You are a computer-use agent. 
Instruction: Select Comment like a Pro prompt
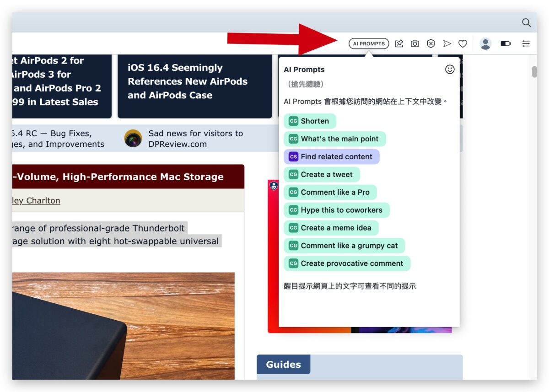[x=330, y=193]
